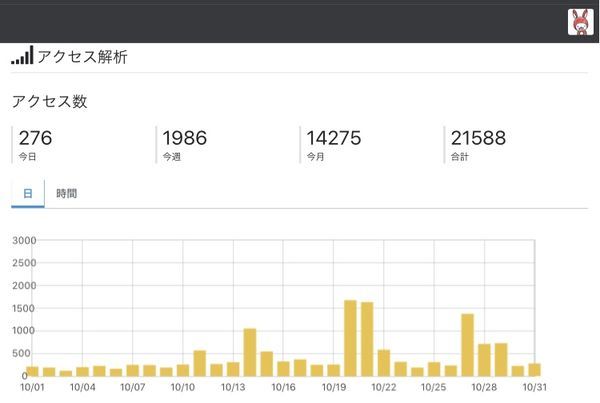Viewport: 600px width, 403px height.
Task: Click the rabbit avatar profile icon
Action: [580, 22]
